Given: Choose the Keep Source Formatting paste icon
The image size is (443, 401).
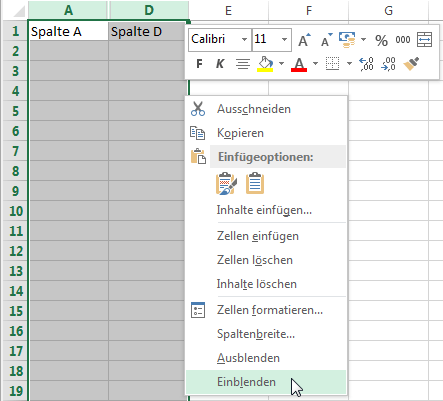Looking at the screenshot, I should (226, 183).
